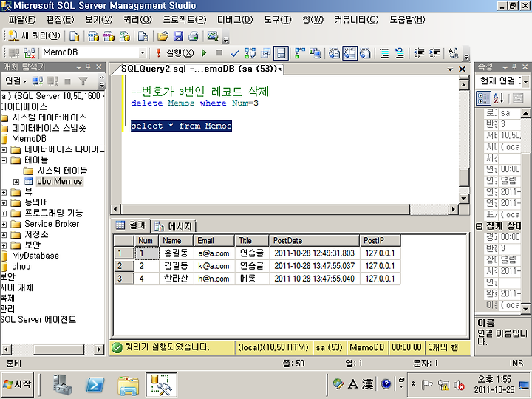Screen dimensions: 532x399
Task: Open the 연결 dropdown in Object Explorer
Action: pos(16,81)
